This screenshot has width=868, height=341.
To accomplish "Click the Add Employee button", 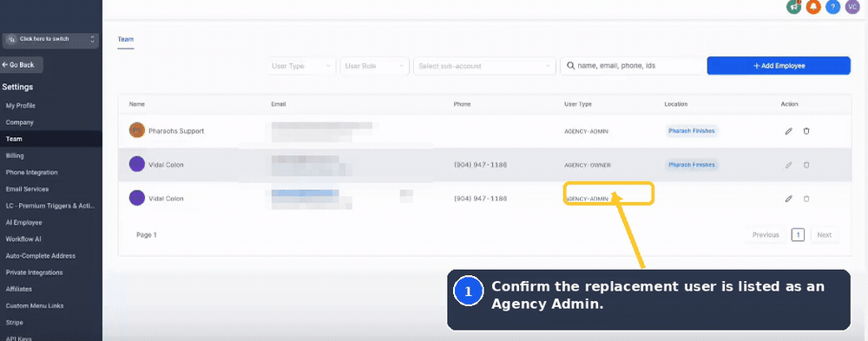I will point(779,66).
